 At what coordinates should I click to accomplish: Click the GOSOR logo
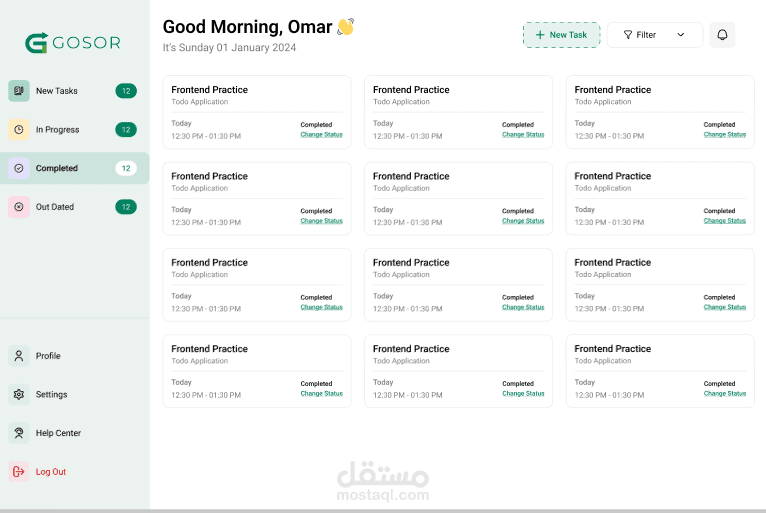pos(73,43)
